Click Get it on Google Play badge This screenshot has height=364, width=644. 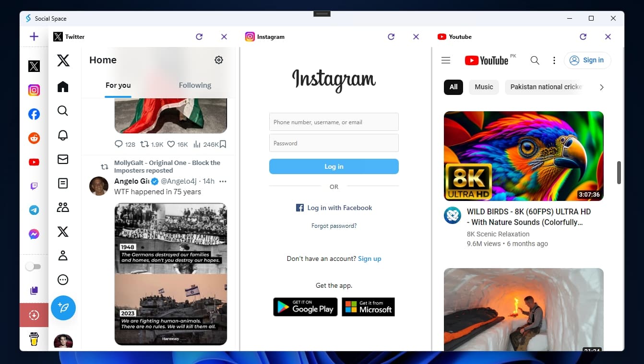coord(305,307)
